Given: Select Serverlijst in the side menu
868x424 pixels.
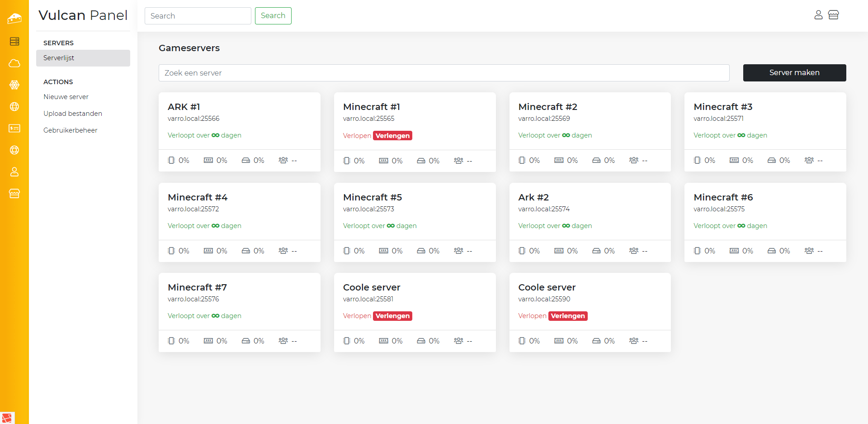Looking at the screenshot, I should click(59, 58).
